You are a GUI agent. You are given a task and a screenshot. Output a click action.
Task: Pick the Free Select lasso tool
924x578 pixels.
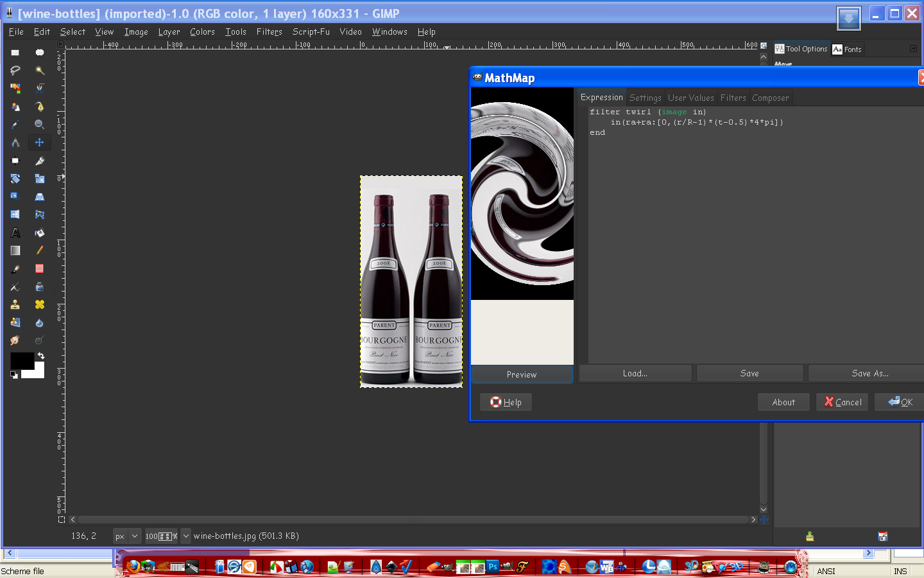coord(15,71)
